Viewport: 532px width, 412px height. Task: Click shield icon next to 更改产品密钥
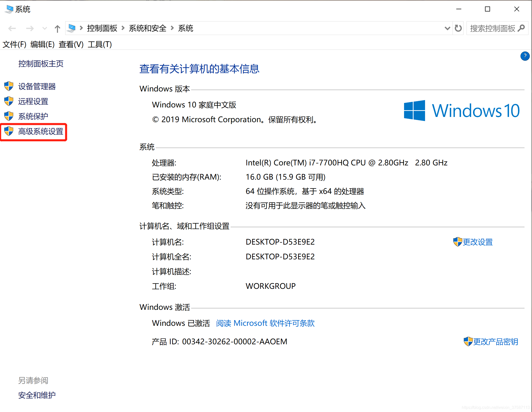pyautogui.click(x=468, y=342)
